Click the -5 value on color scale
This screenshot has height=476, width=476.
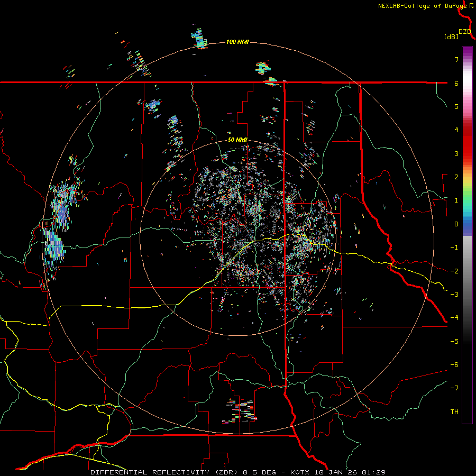pos(454,342)
